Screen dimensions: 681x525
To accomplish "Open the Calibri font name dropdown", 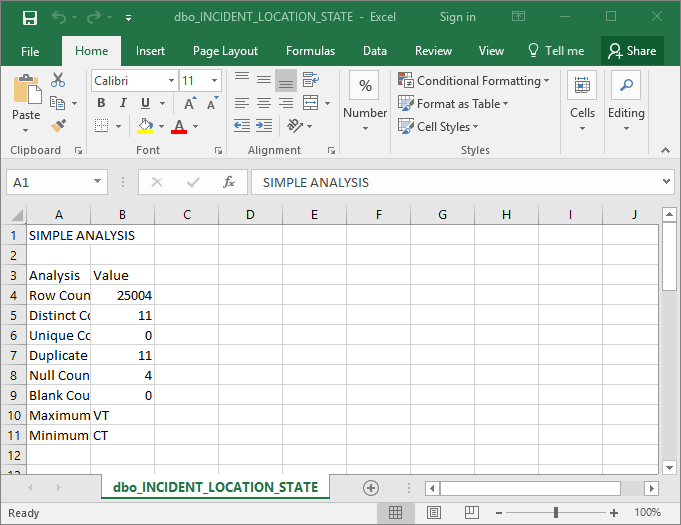I will coord(171,81).
